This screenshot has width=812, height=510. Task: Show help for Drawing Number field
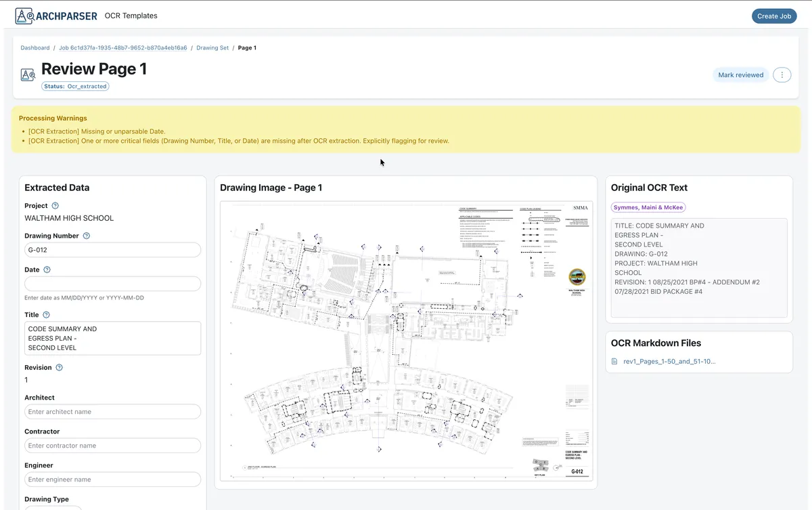pos(86,236)
